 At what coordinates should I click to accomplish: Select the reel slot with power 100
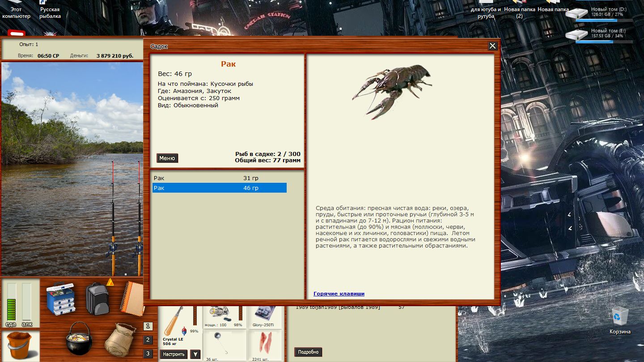click(x=224, y=317)
